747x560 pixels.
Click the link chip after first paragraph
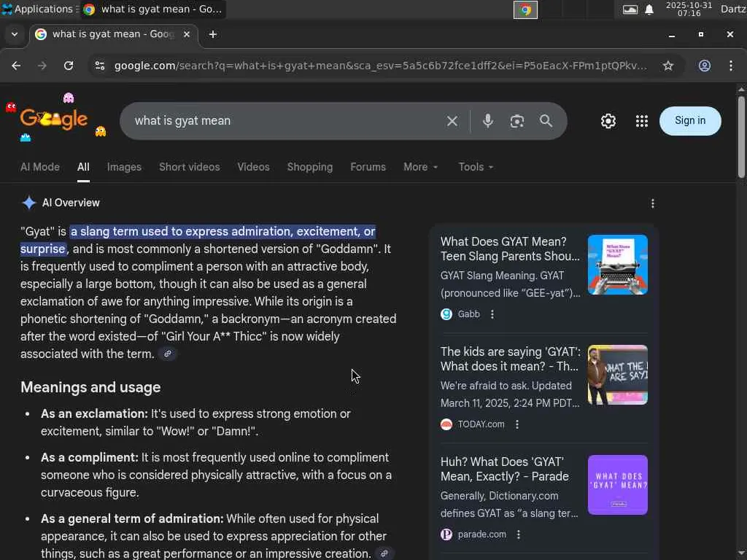(x=168, y=354)
